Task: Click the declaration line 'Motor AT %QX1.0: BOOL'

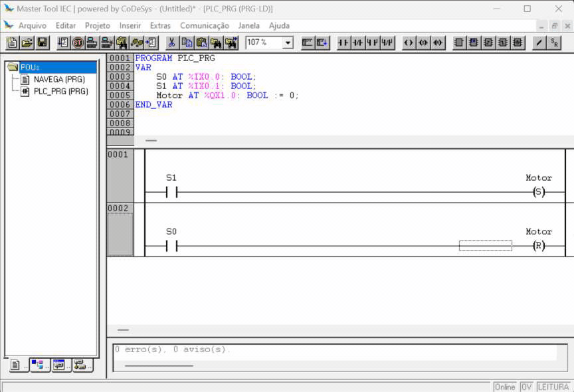Action: (227, 96)
